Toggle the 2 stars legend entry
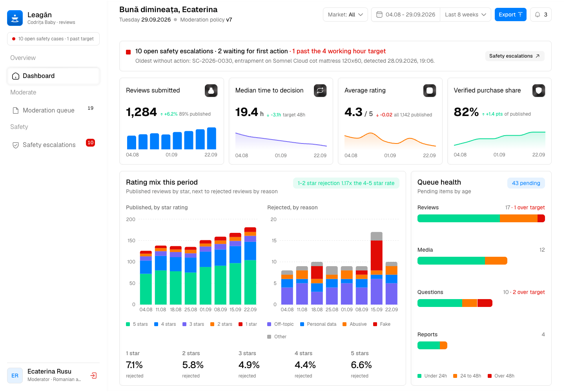Screen dimensions: 565x392 [x=221, y=324]
